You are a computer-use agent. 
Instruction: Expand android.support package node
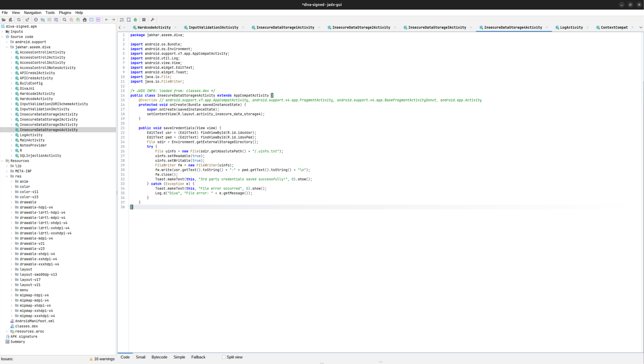point(7,42)
